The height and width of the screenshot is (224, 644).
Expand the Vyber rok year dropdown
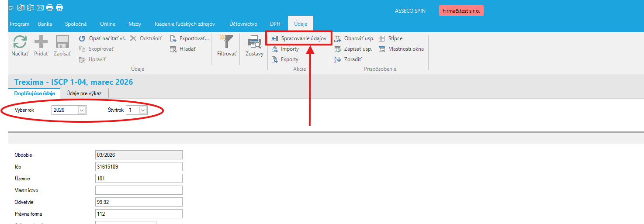81,110
